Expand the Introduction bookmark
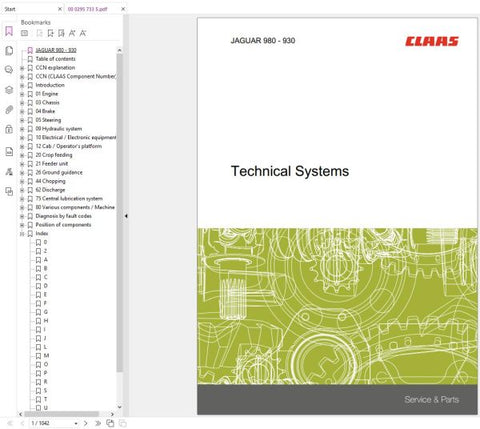The height and width of the screenshot is (429, 480). pos(22,85)
